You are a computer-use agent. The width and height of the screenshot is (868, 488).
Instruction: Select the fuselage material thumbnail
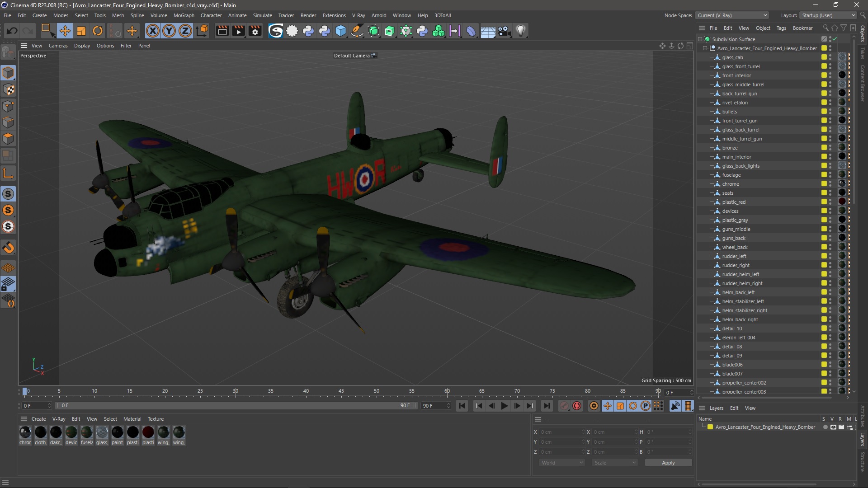tap(87, 432)
